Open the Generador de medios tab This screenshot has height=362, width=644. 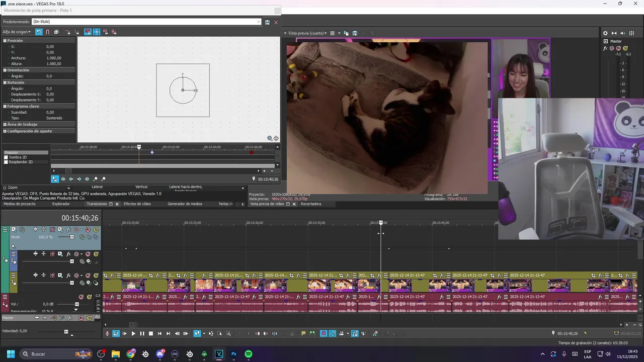click(x=185, y=204)
